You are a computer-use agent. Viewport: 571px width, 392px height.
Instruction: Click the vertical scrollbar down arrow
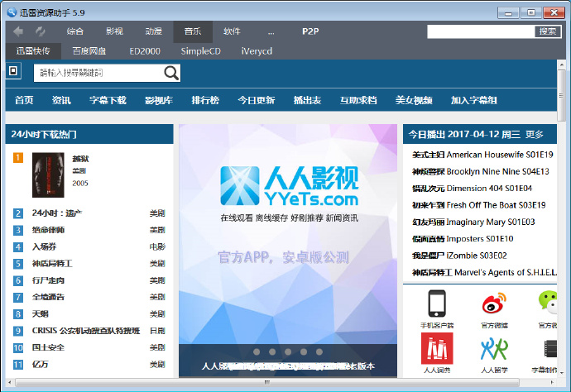[x=561, y=373]
